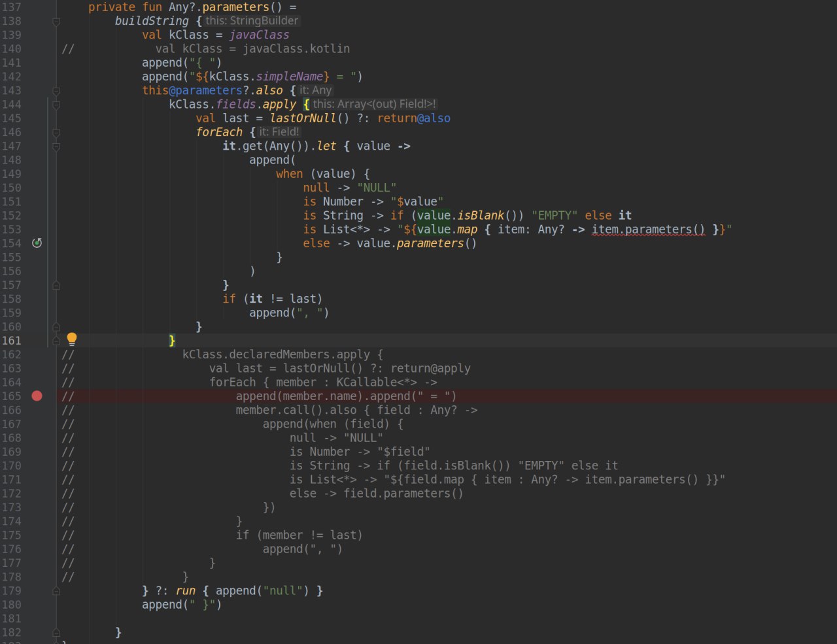This screenshot has width=837, height=644.
Task: Click line number 150 in gutter
Action: pos(12,188)
